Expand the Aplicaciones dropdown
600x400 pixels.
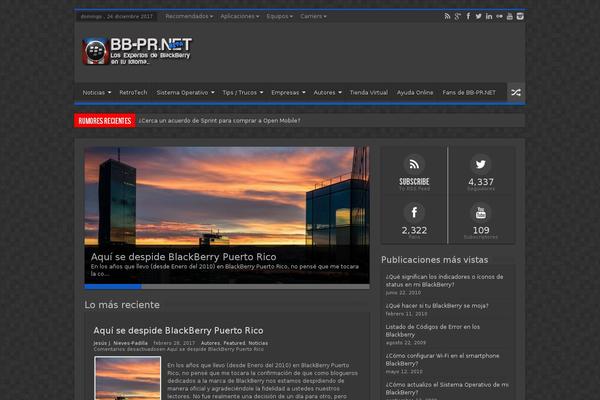coord(240,16)
